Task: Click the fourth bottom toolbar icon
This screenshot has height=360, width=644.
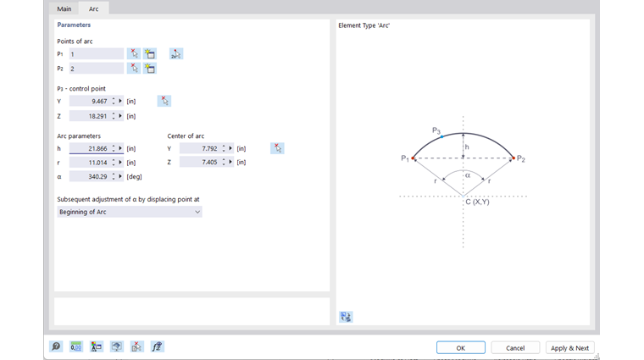Action: point(117,346)
